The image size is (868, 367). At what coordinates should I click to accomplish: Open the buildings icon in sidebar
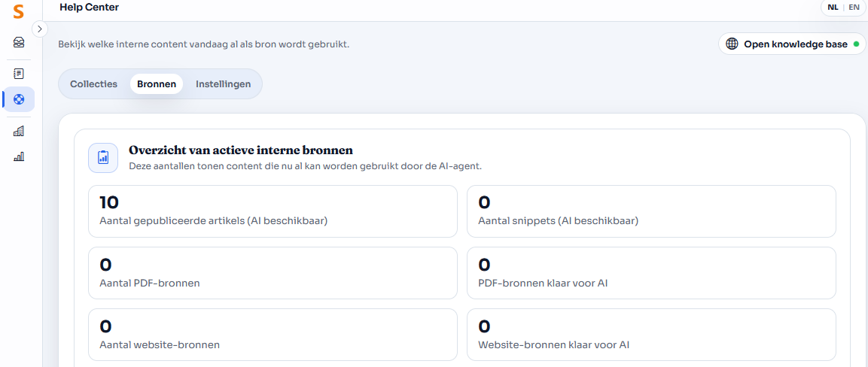(x=19, y=131)
